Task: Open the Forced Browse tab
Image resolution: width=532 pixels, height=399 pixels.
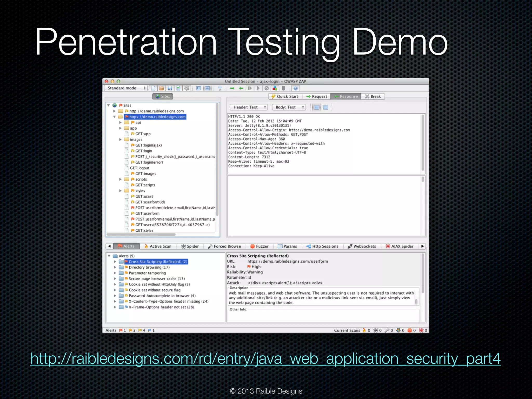Action: coord(224,246)
